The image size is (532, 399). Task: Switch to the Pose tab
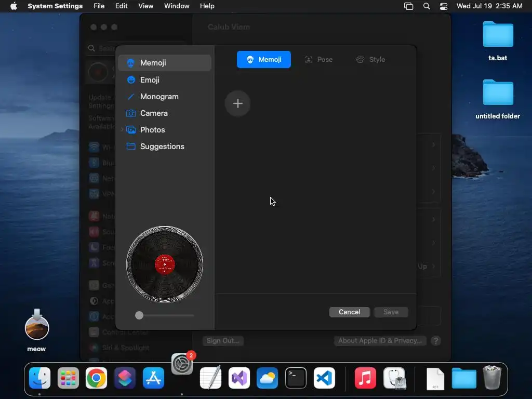coord(318,59)
